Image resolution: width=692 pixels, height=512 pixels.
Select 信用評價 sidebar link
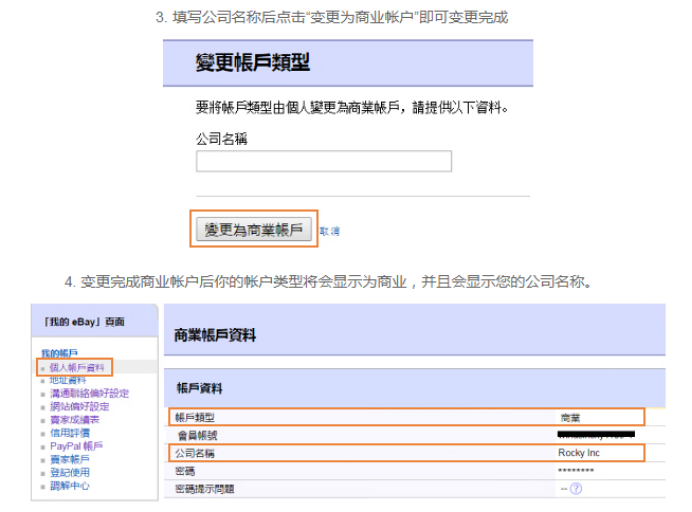[68, 433]
